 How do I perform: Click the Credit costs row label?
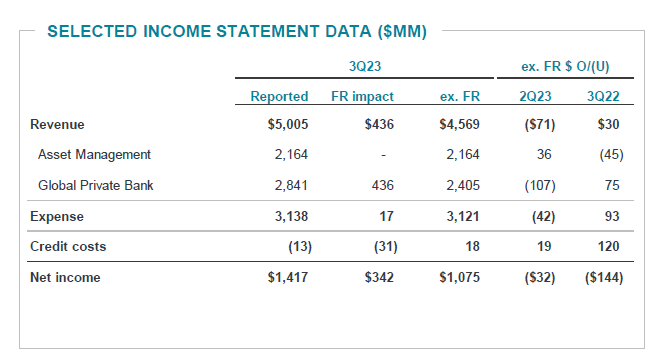coord(68,246)
